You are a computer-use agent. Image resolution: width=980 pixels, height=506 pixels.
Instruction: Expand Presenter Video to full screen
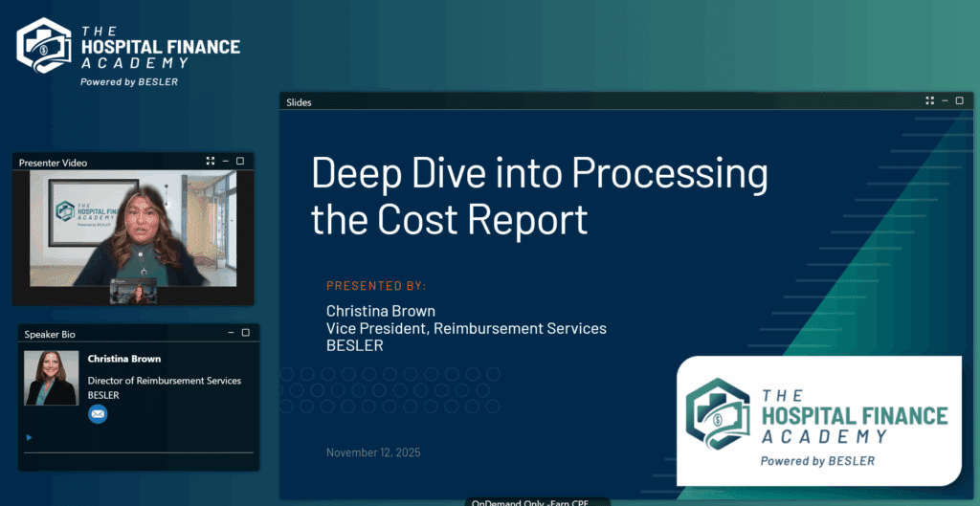point(210,162)
